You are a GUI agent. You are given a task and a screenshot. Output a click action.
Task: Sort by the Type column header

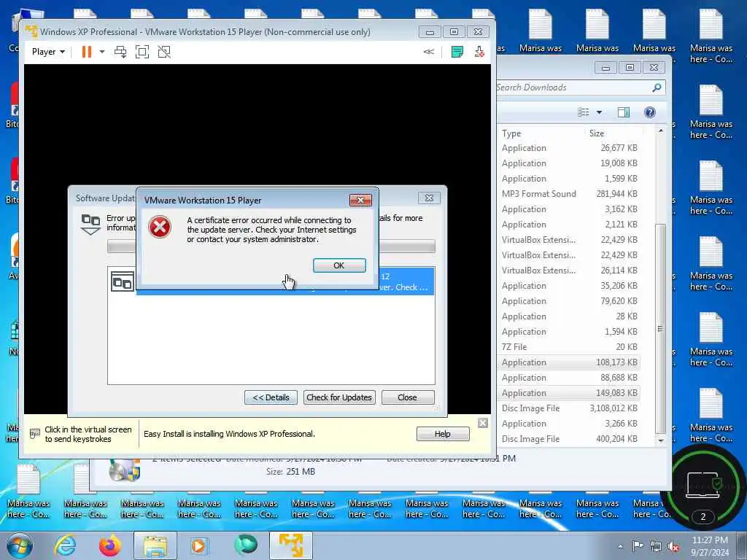(541, 133)
